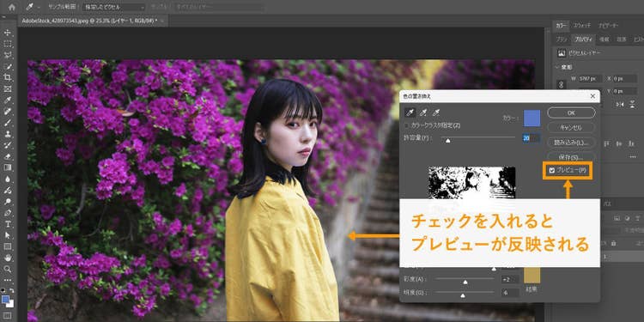The height and width of the screenshot is (322, 644).
Task: Toggle Quick Mask mode at toolbar bottom
Action: click(x=8, y=315)
